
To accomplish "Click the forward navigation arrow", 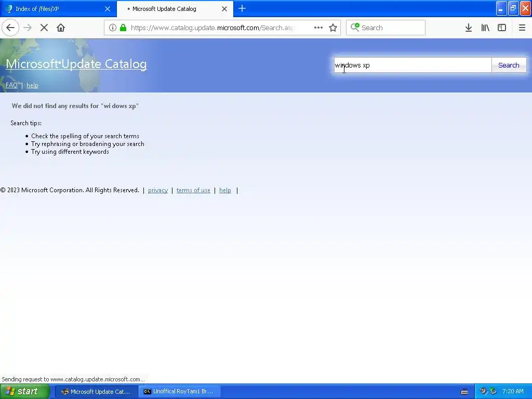I will click(x=28, y=28).
